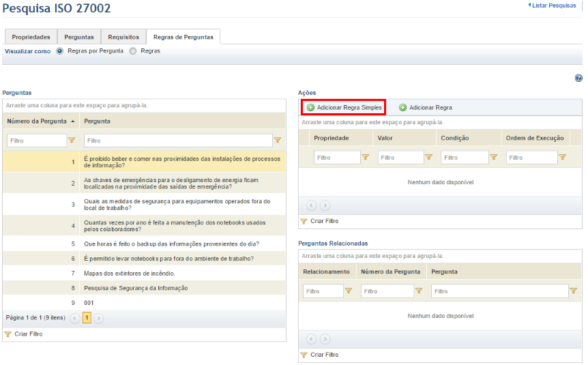This screenshot has height=365, width=588.
Task: Select the Regras radio button
Action: pyautogui.click(x=133, y=51)
